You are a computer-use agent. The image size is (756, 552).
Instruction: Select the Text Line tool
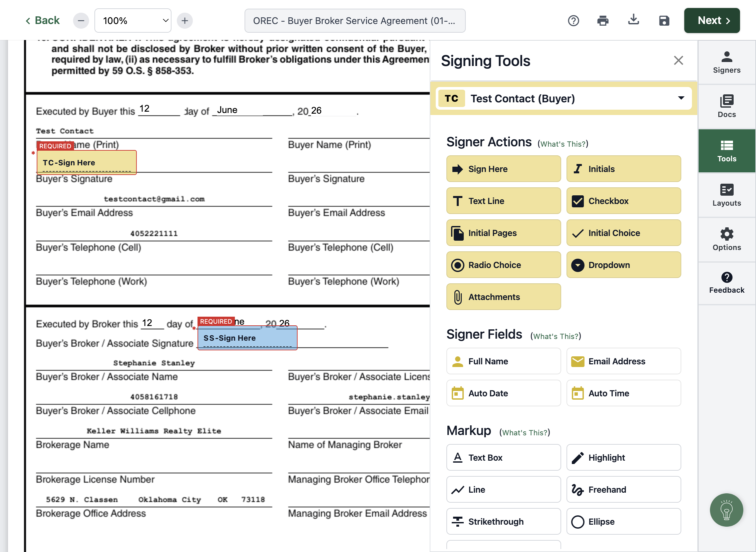click(x=503, y=201)
